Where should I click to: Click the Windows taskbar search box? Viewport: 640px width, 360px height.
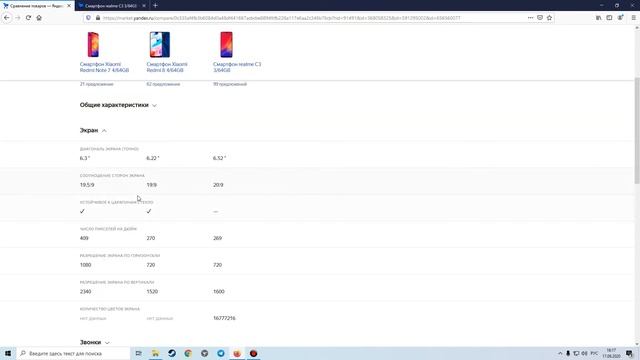tap(73, 353)
